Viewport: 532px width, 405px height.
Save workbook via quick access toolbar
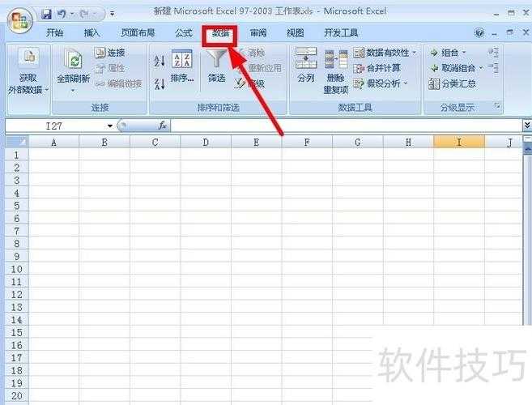46,14
